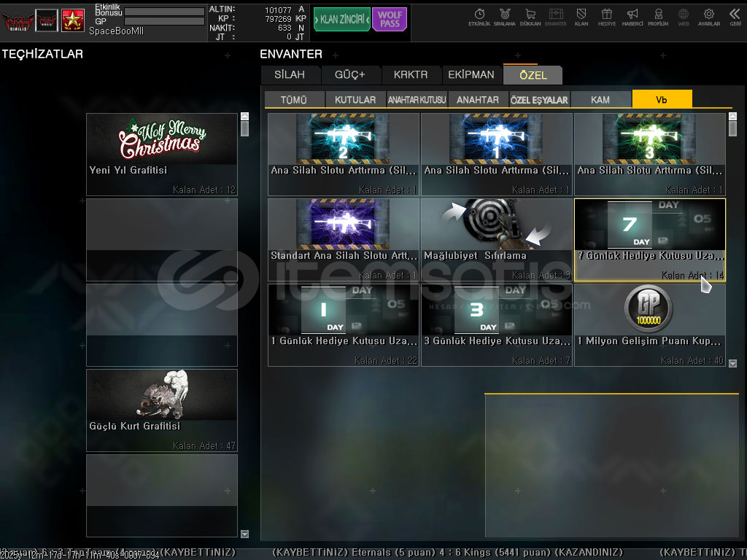Click the ALTIN balance value 101077
747x560 pixels.
278,10
